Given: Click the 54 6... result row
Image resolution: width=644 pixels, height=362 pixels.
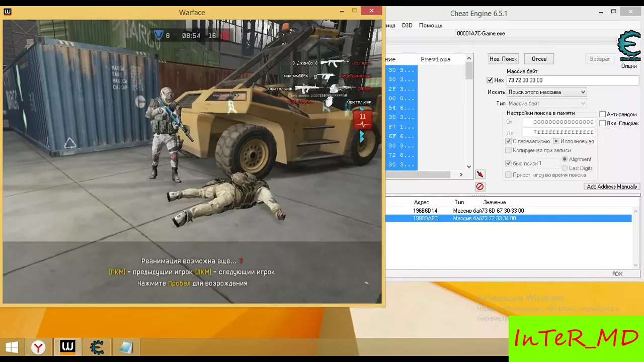Looking at the screenshot, I should (x=401, y=108).
